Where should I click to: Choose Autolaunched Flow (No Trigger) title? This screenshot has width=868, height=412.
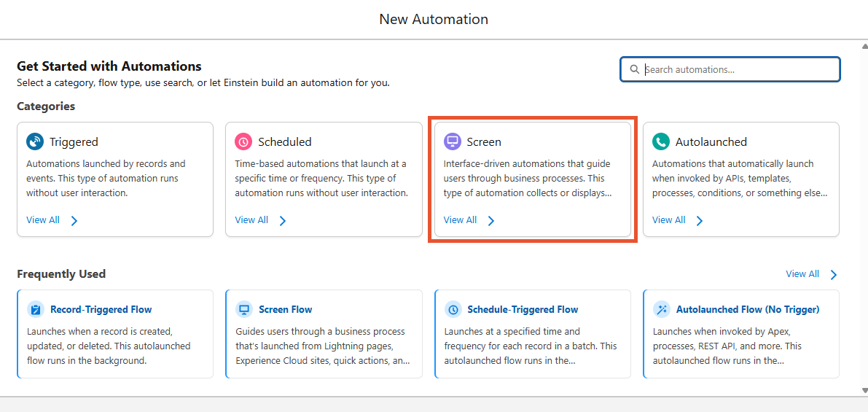coord(748,310)
